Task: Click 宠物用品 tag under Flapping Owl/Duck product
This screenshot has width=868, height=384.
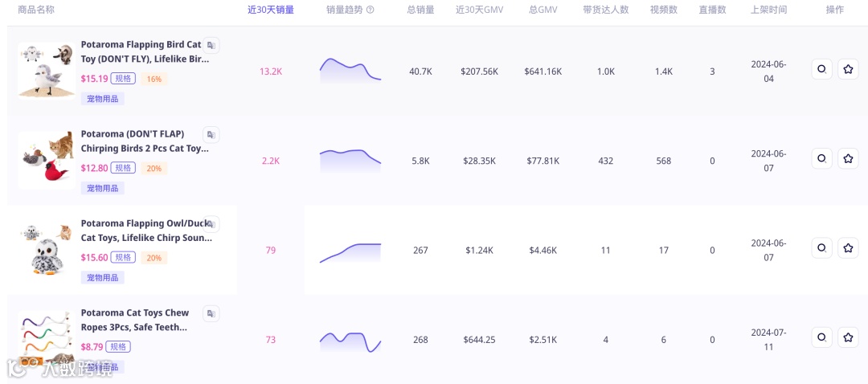Action: pos(102,278)
